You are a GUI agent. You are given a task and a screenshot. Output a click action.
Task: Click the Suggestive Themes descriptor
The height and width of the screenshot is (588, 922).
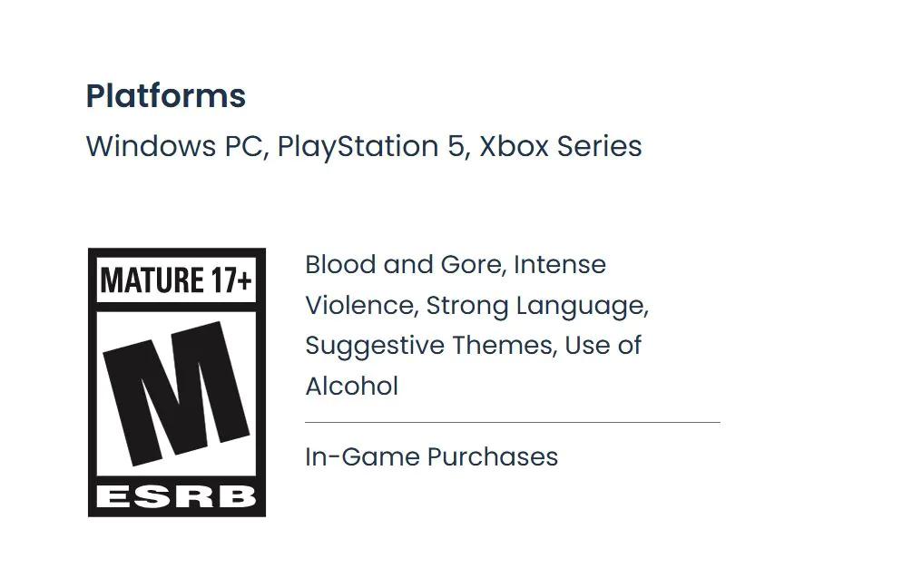click(x=429, y=346)
